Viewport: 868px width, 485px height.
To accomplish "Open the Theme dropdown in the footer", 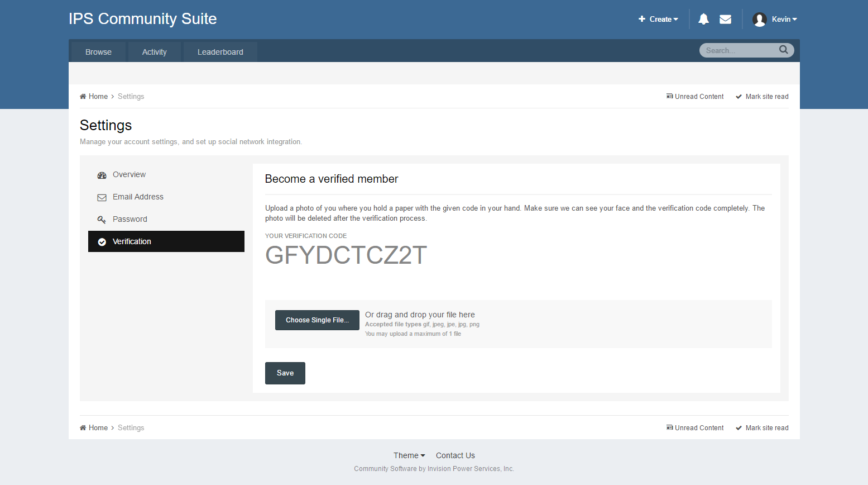I will 409,455.
